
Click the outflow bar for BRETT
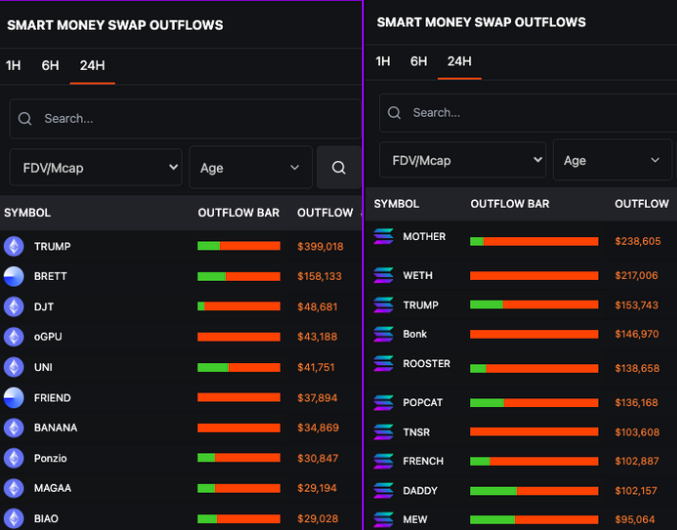click(x=239, y=276)
